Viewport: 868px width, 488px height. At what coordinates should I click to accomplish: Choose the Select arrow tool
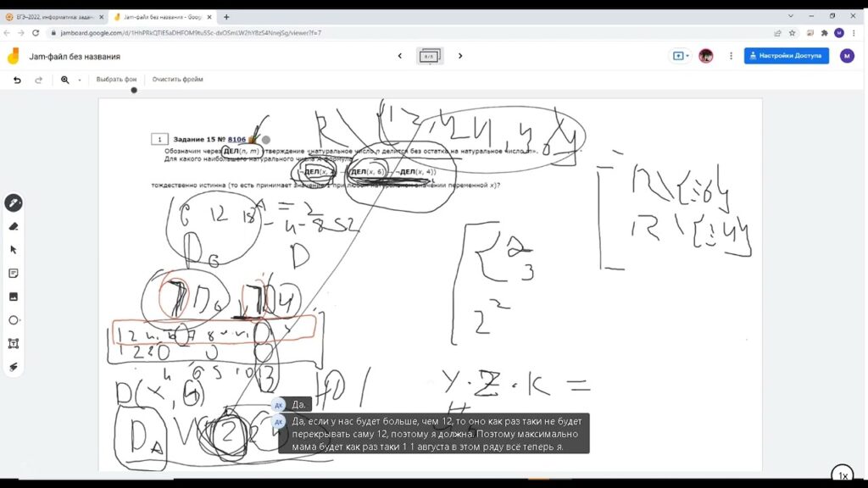point(14,250)
